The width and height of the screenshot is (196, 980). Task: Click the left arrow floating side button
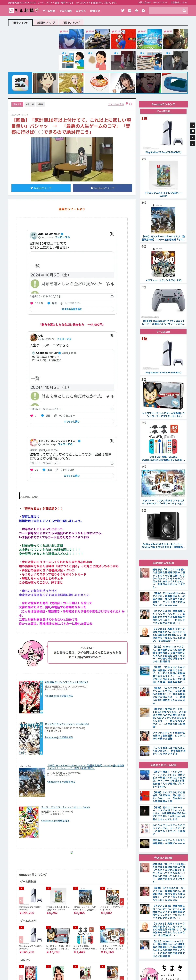coord(193,137)
